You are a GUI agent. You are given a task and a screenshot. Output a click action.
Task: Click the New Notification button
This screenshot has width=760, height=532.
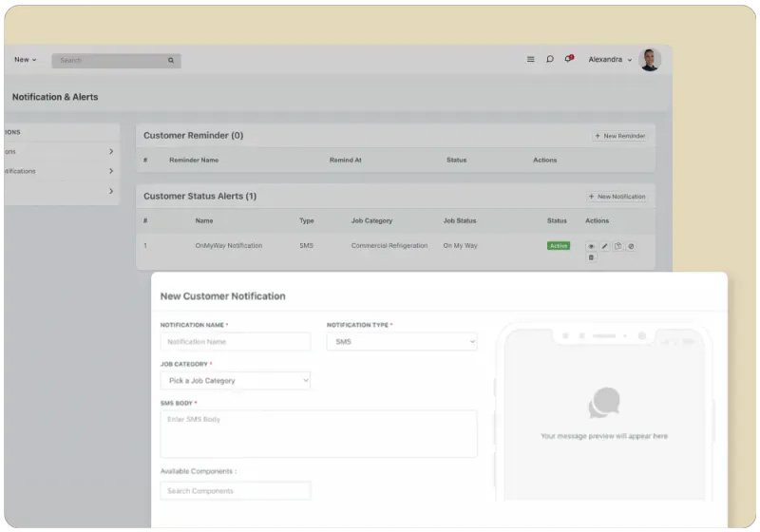point(617,197)
